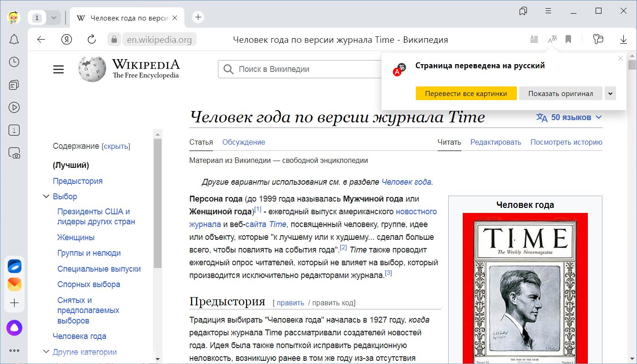The height and width of the screenshot is (364, 637).
Task: Jump to Предыстория in contents
Action: (x=77, y=181)
